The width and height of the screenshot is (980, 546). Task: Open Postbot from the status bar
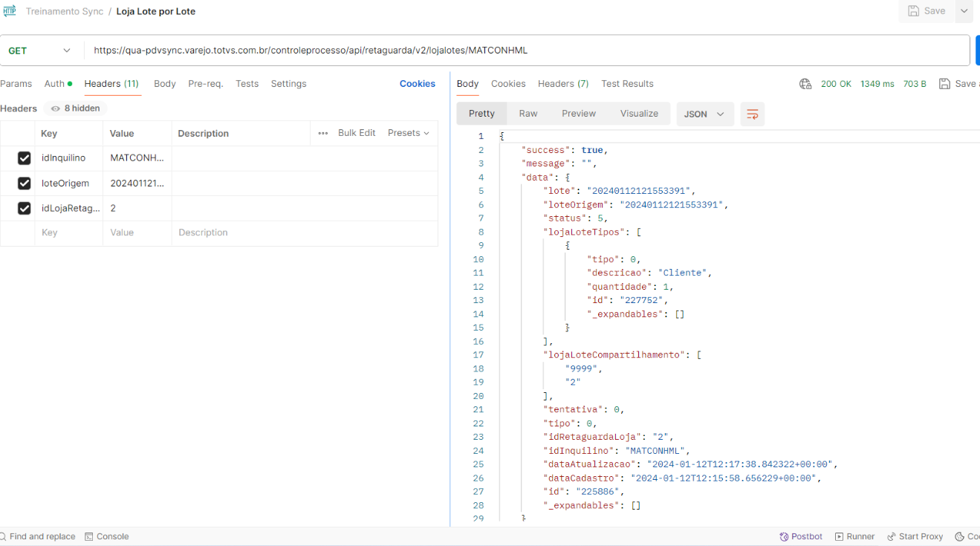(x=801, y=536)
